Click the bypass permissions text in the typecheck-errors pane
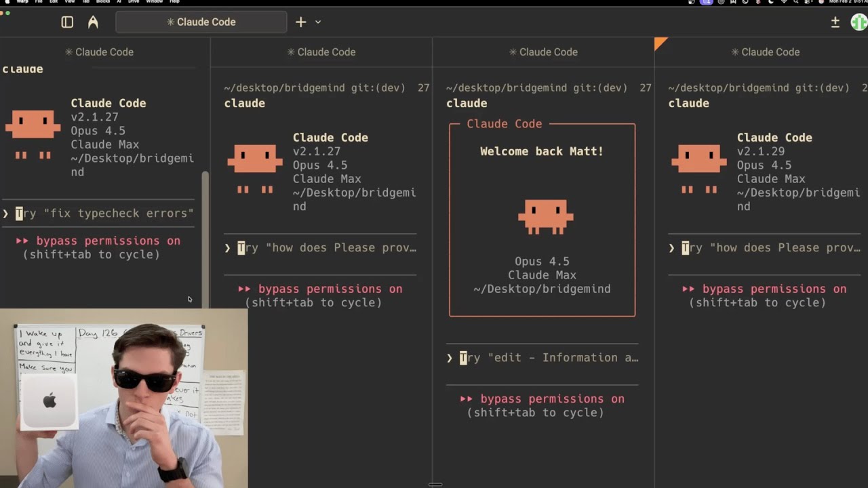 point(98,241)
